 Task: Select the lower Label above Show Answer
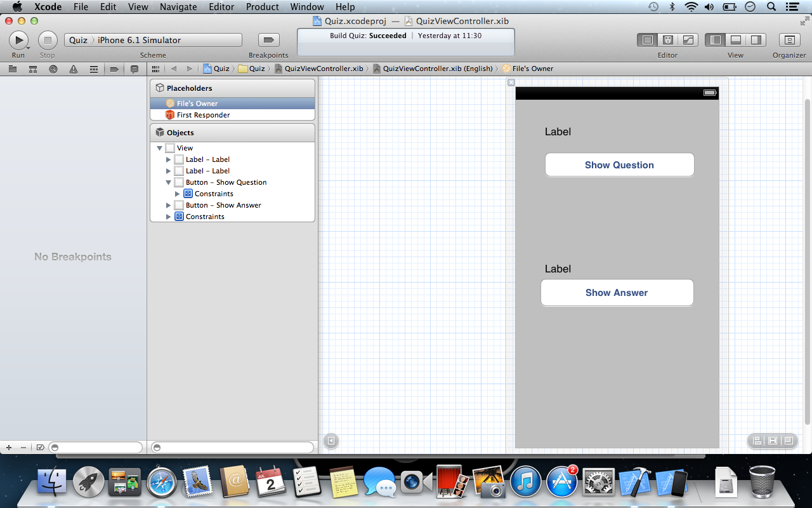(558, 269)
